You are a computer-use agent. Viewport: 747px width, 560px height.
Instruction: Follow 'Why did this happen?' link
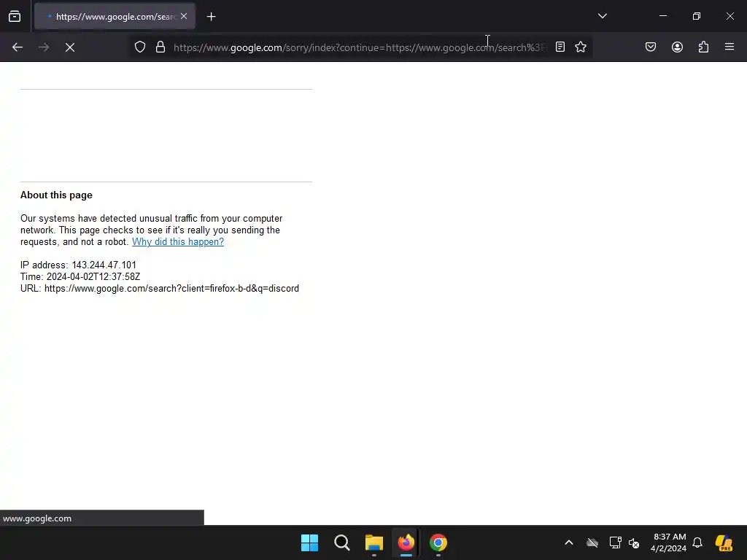pyautogui.click(x=178, y=241)
